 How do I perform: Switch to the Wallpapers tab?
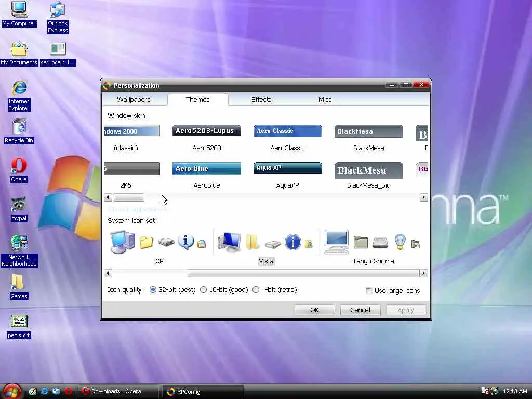click(x=134, y=99)
